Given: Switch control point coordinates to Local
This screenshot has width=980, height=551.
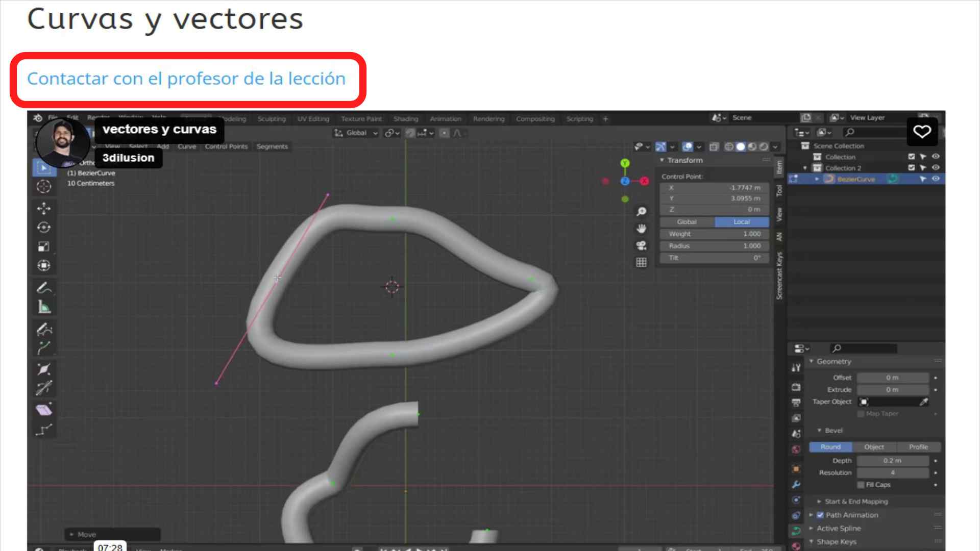Looking at the screenshot, I should click(x=742, y=222).
